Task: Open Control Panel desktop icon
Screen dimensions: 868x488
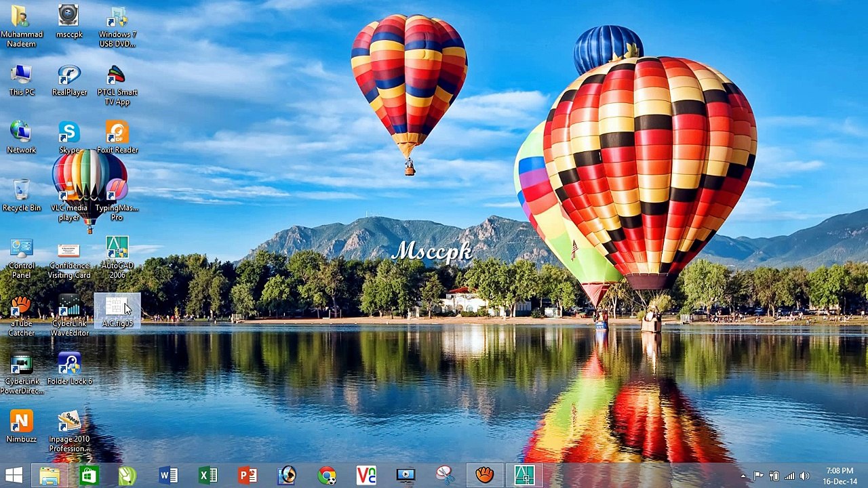Action: [x=21, y=258]
